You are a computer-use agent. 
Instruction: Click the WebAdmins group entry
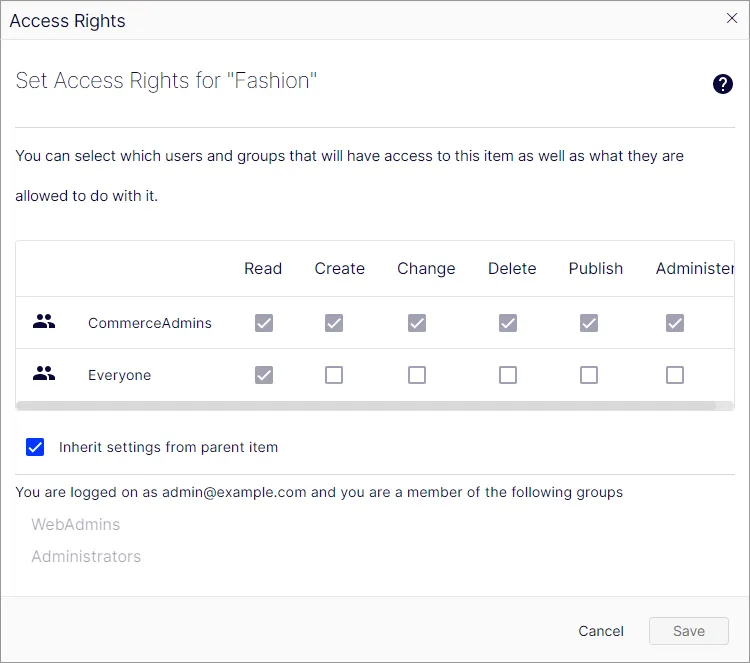click(x=76, y=524)
